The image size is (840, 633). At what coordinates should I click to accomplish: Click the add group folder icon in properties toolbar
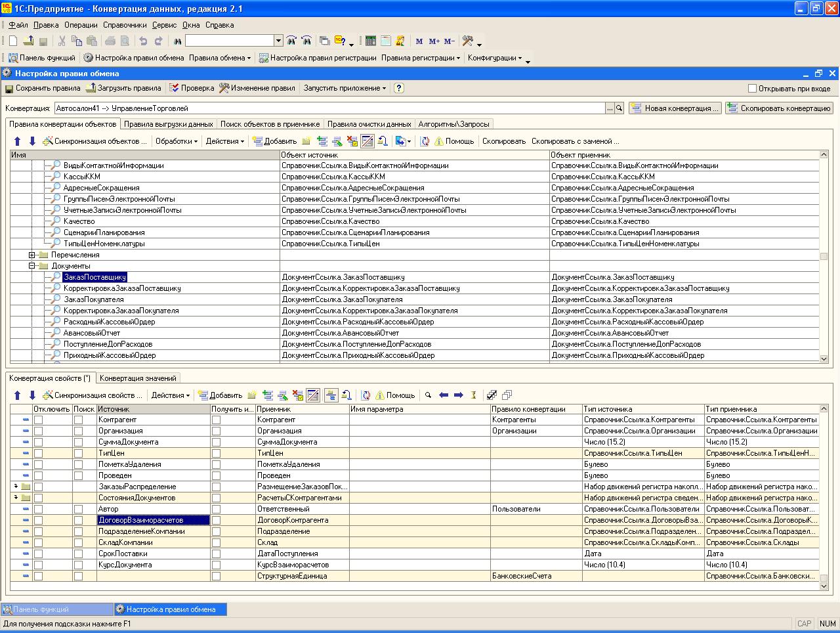pos(252,395)
